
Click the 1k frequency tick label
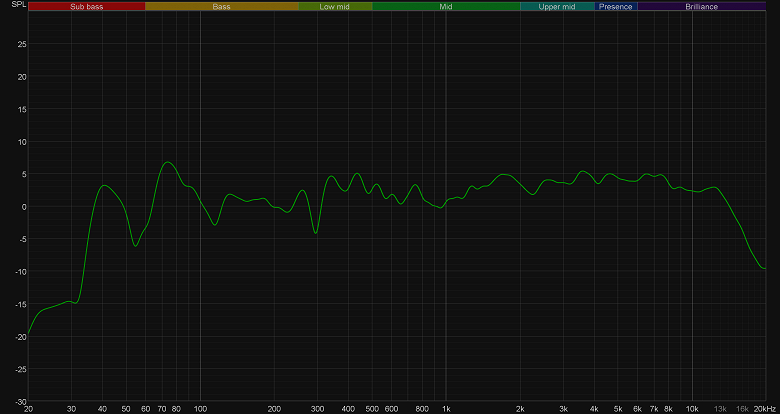446,409
